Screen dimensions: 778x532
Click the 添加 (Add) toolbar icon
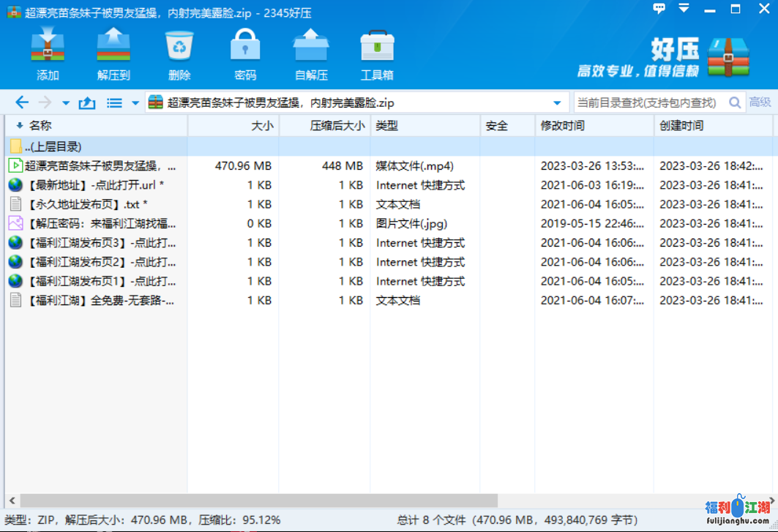tap(48, 53)
